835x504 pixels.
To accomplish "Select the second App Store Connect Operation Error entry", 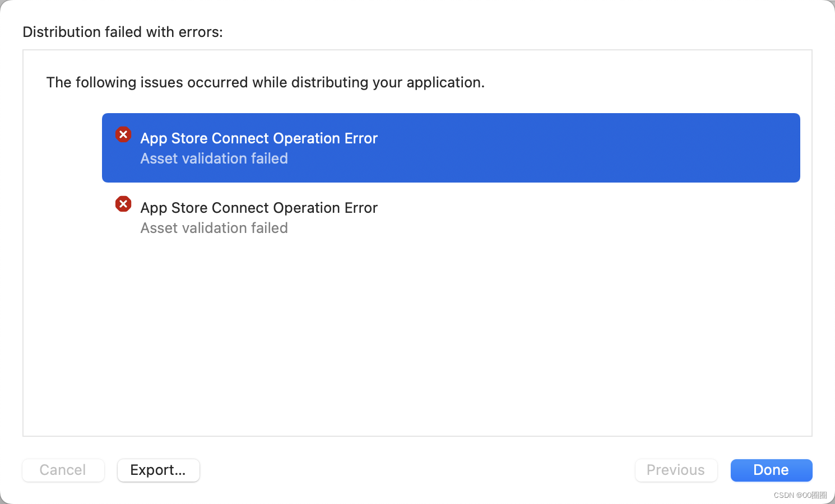I will 259,208.
